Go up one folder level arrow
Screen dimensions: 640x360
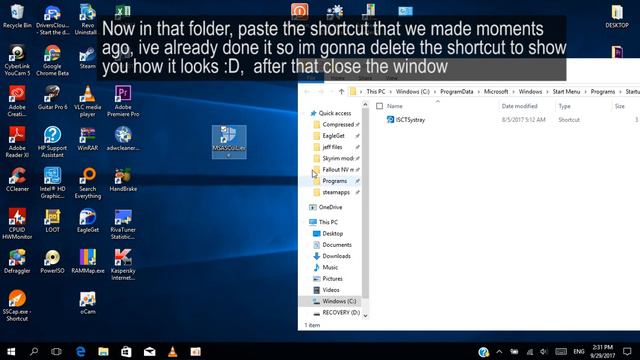[x=341, y=92]
